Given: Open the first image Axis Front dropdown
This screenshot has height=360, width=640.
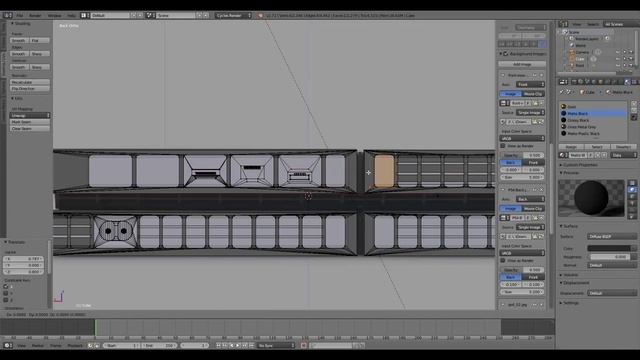Looking at the screenshot, I should tap(530, 84).
